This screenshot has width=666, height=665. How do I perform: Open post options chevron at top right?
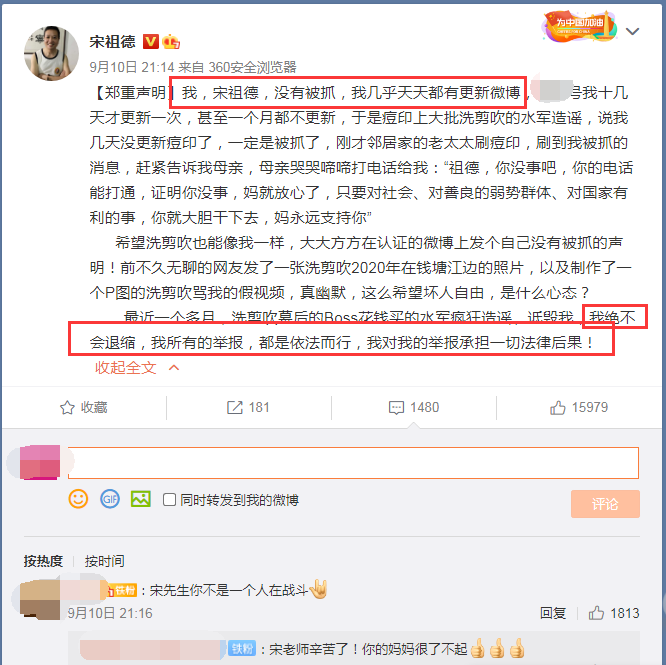pyautogui.click(x=632, y=31)
